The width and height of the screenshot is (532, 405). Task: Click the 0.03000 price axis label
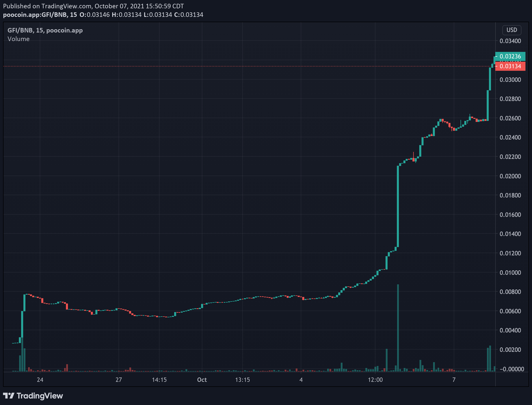pyautogui.click(x=510, y=80)
